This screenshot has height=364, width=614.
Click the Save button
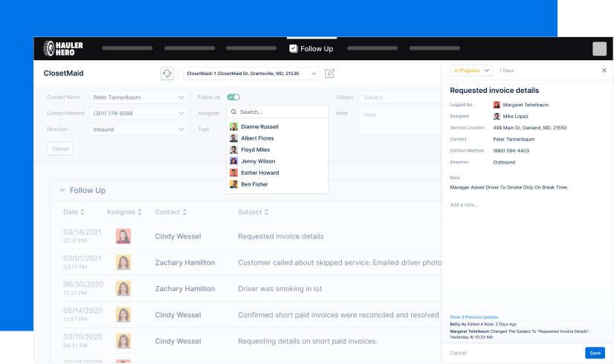pos(595,353)
